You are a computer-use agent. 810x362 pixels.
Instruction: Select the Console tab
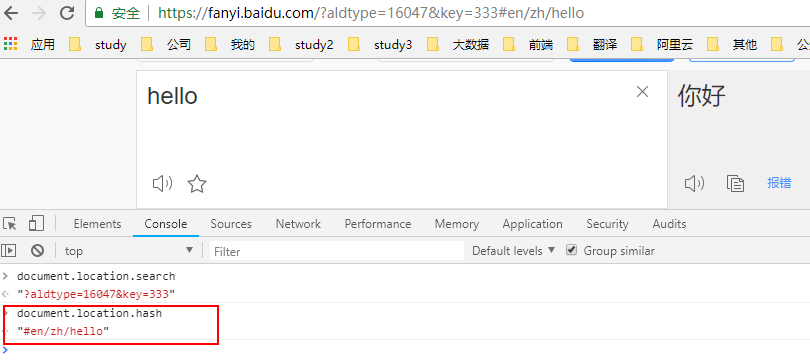[x=166, y=224]
